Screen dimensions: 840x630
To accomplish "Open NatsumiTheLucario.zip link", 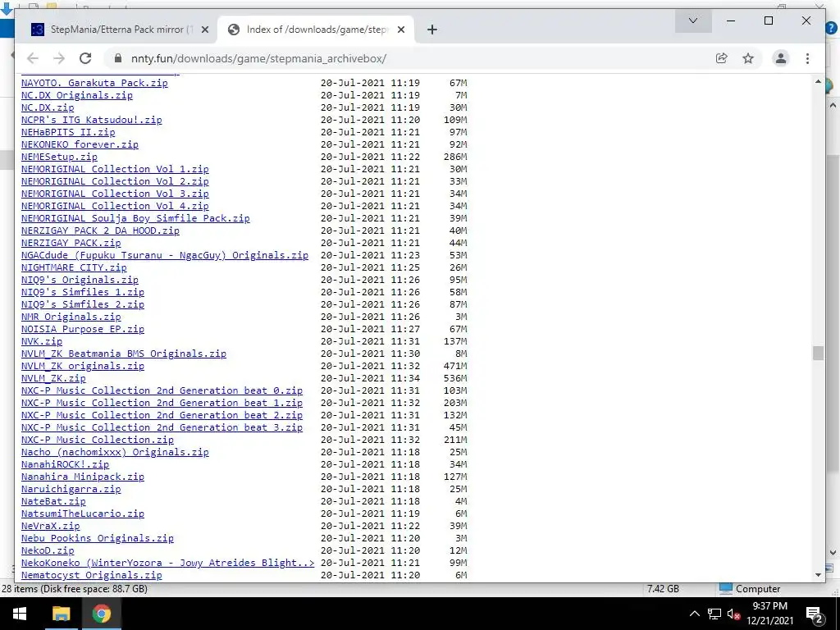I will coord(83,514).
